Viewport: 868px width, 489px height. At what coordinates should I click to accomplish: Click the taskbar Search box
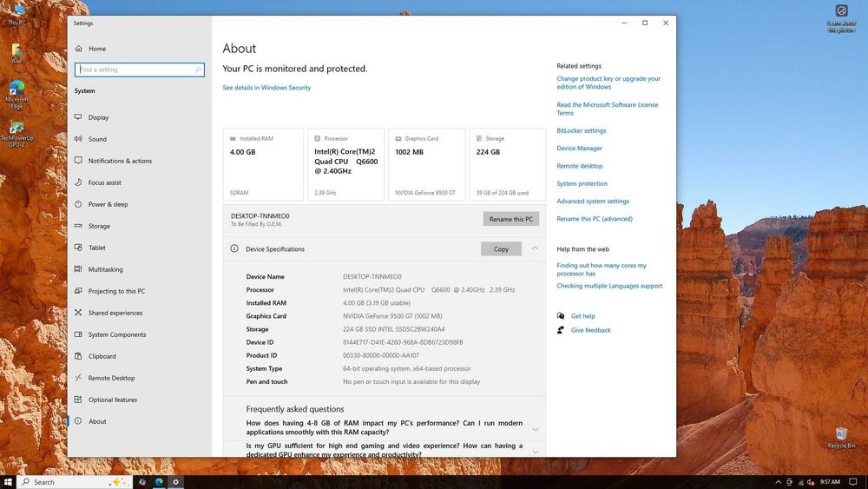click(75, 482)
